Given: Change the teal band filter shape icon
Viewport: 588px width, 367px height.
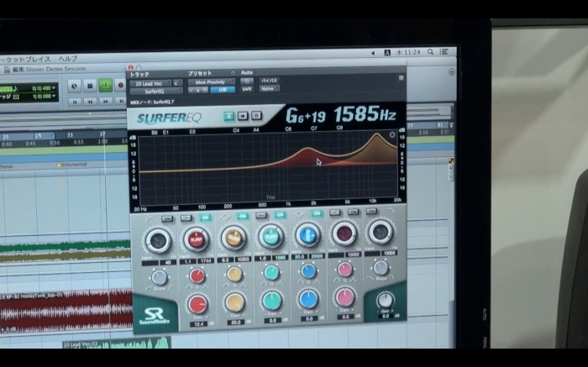Looking at the screenshot, I should point(261,215).
